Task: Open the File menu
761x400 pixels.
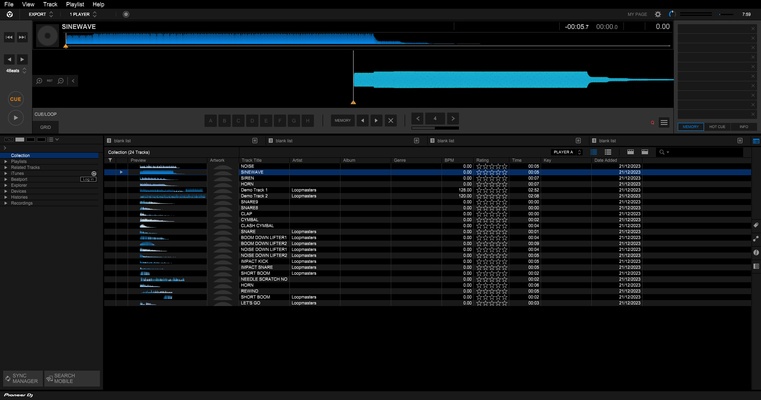Action: tap(9, 4)
